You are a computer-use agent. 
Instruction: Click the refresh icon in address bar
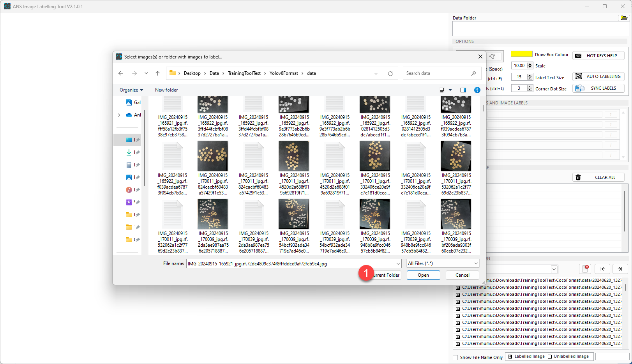(x=390, y=73)
